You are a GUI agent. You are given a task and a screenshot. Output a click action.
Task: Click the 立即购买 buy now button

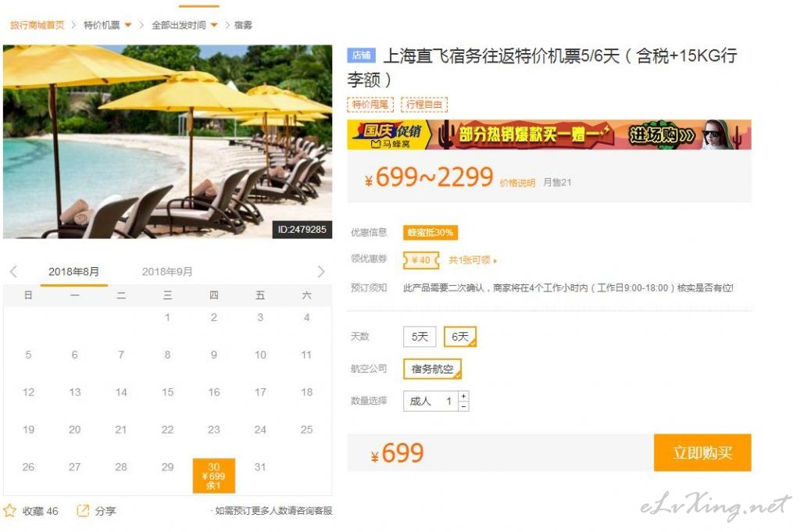702,452
